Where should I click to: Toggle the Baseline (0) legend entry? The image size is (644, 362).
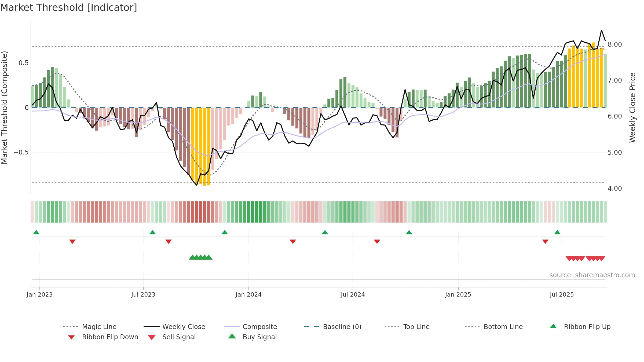click(333, 327)
